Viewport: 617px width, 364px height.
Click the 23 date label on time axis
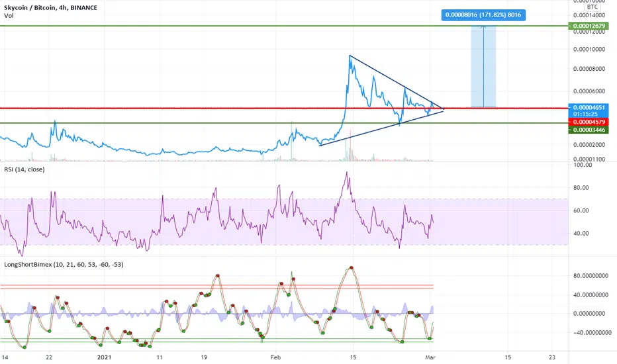(x=552, y=357)
